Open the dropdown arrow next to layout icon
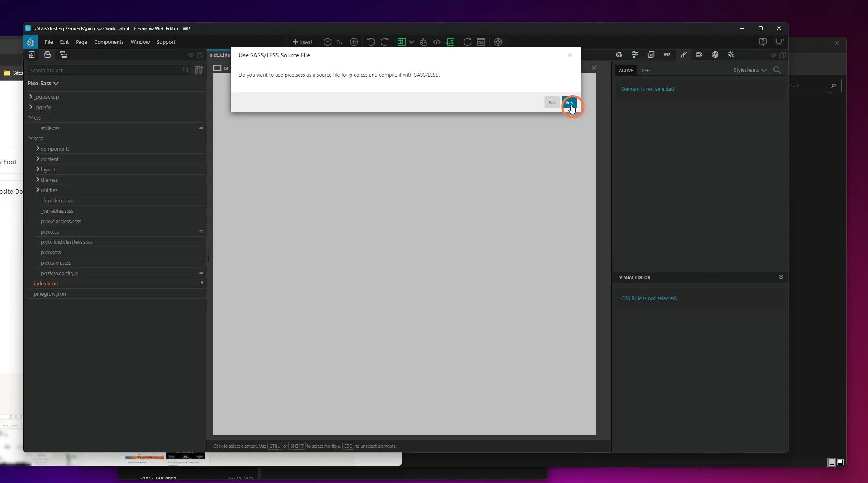Viewport: 868px width, 483px height. (412, 42)
